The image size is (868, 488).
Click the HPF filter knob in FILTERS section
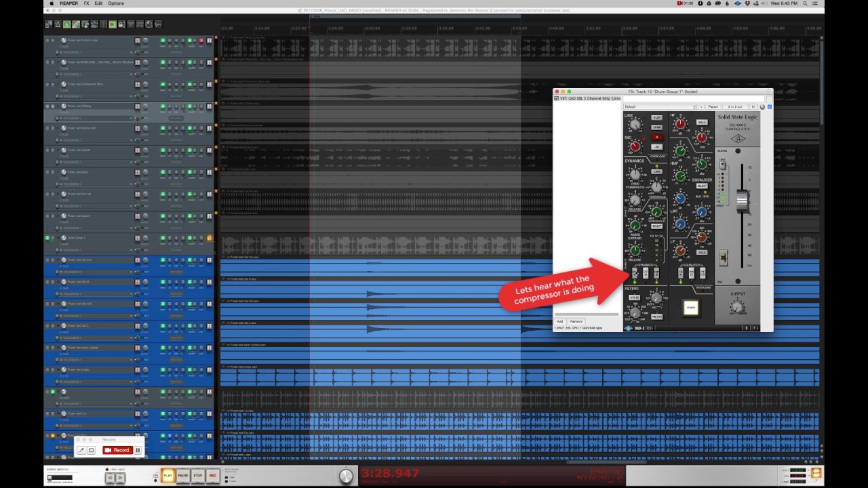point(635,312)
